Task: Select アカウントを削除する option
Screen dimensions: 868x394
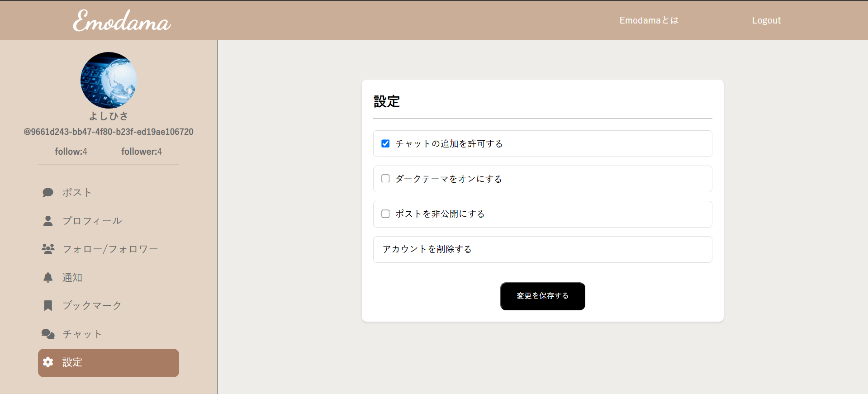Action: [x=427, y=249]
